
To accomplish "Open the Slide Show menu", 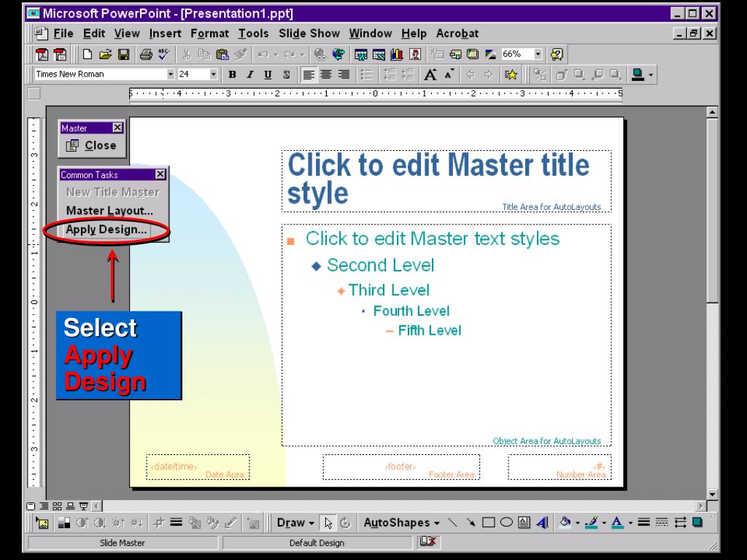I will click(x=309, y=34).
